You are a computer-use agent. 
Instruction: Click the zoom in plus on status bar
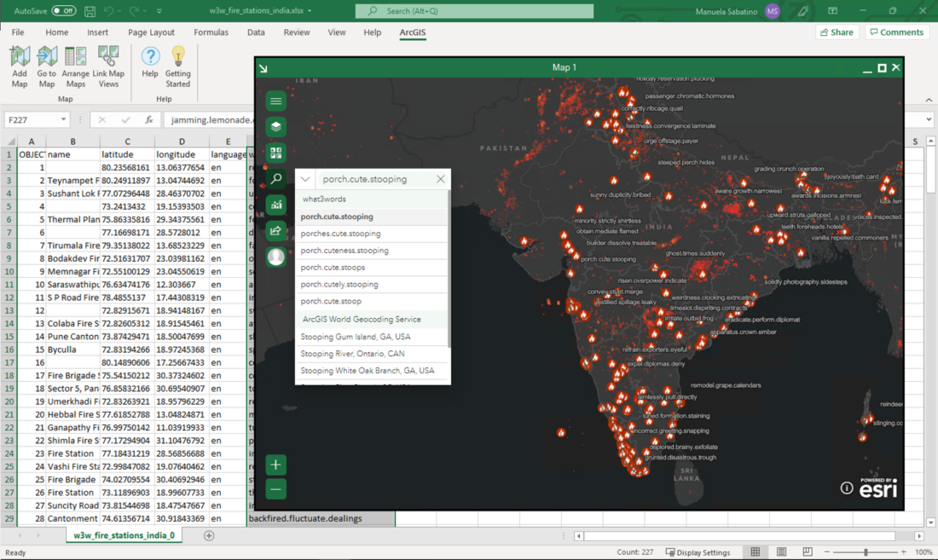click(x=903, y=552)
